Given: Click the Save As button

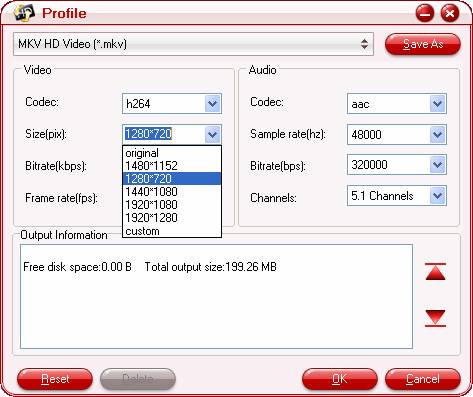Looking at the screenshot, I should [x=423, y=44].
